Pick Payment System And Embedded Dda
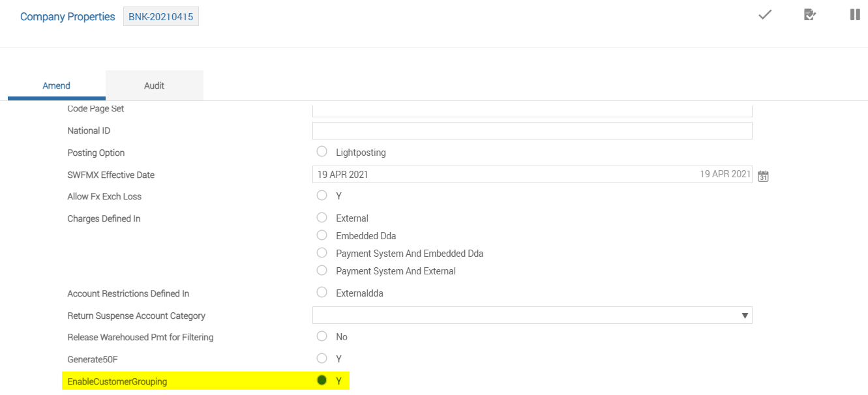 (x=322, y=253)
